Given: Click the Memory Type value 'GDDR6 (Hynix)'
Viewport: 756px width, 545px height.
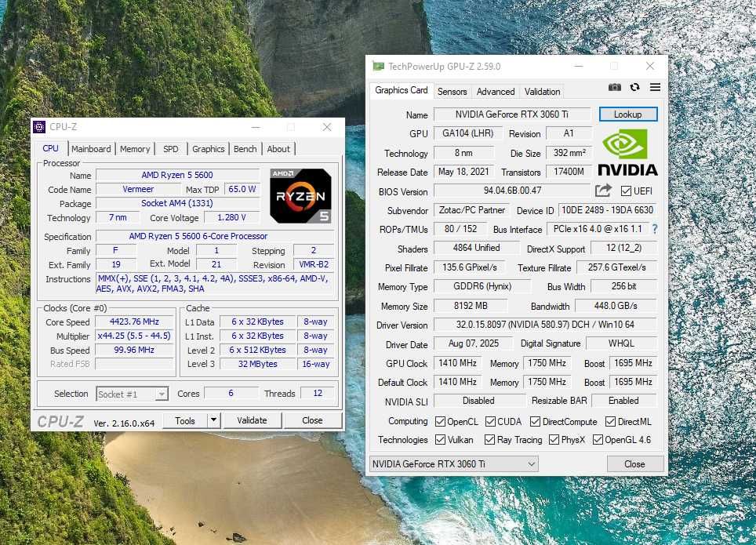Looking at the screenshot, I should pyautogui.click(x=482, y=286).
